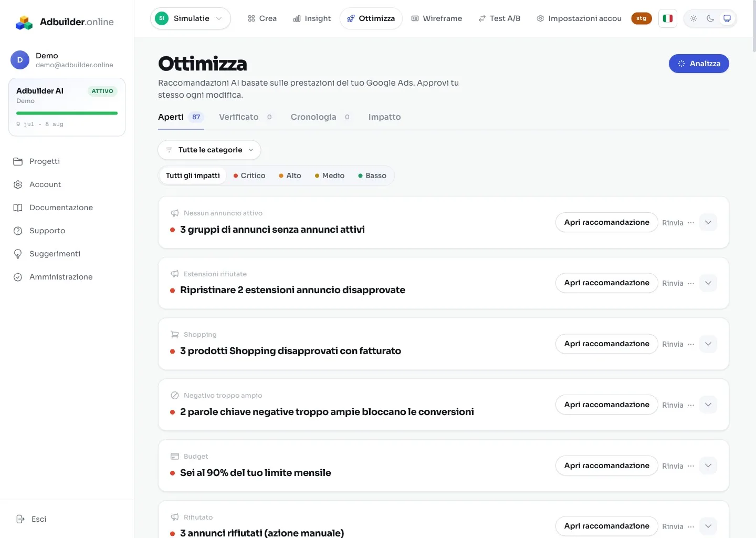Open Documentazione in the sidebar

click(61, 208)
